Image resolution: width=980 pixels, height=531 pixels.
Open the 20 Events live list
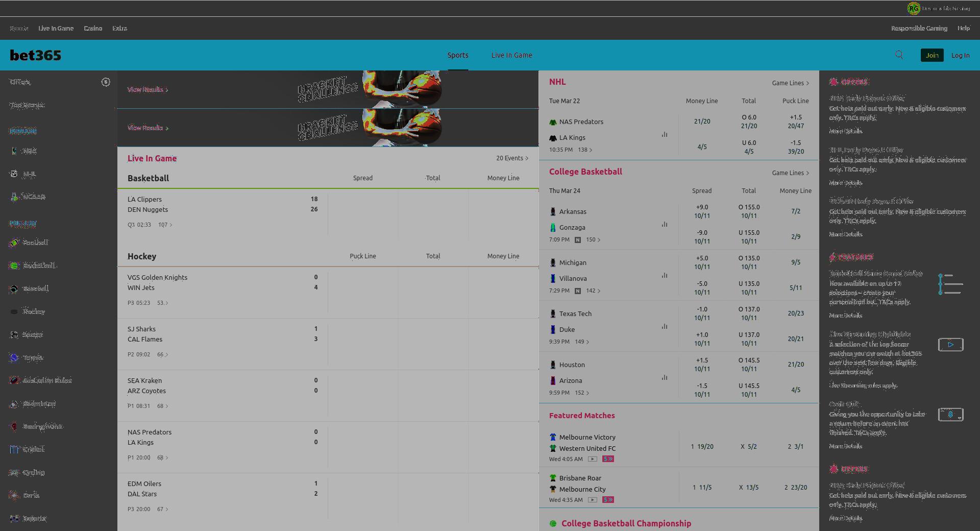[512, 158]
